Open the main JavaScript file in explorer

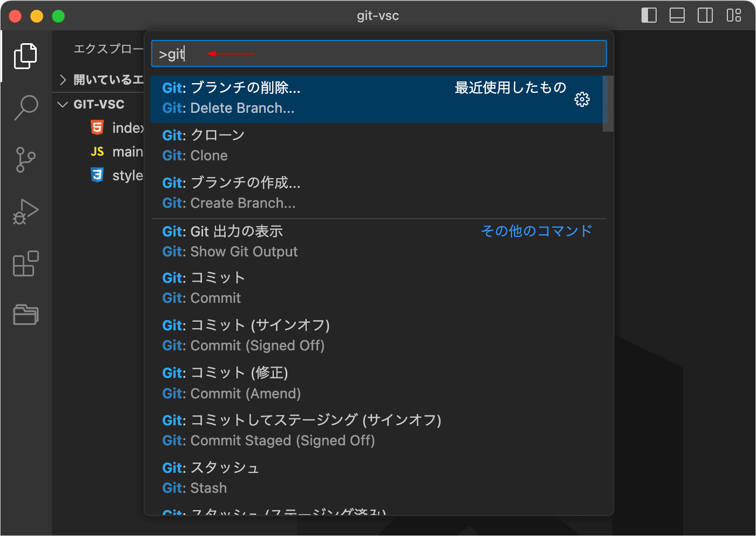[x=126, y=152]
